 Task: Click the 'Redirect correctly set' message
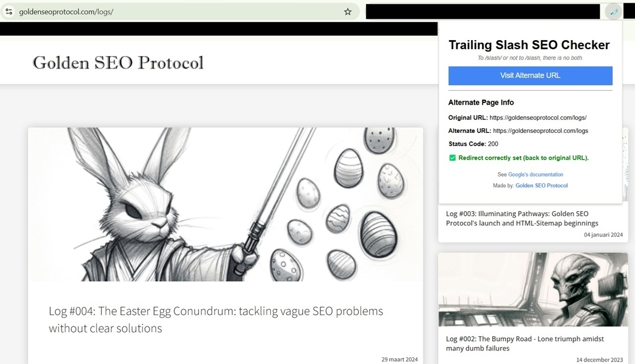pos(523,158)
